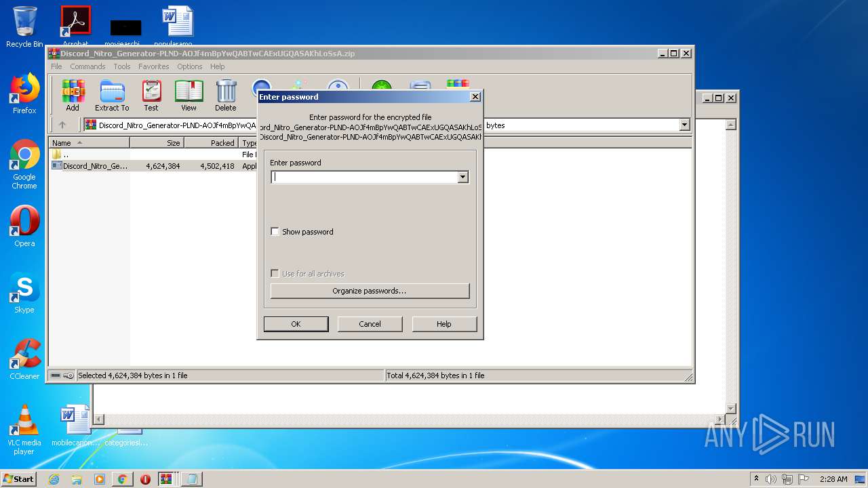The image size is (868, 488).
Task: Expand the Enter password dropdown arrow
Action: 462,177
